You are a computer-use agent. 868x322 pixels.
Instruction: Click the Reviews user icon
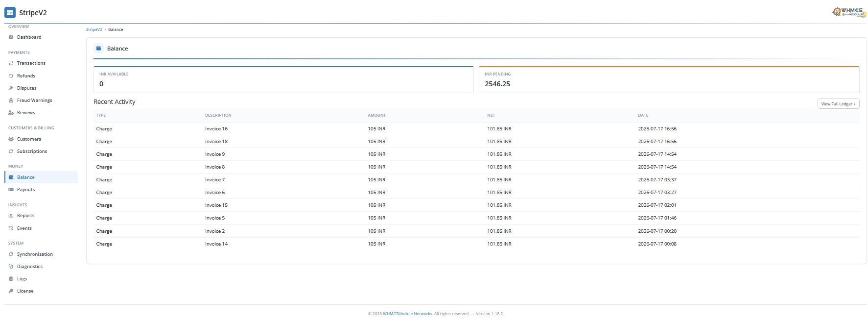11,113
